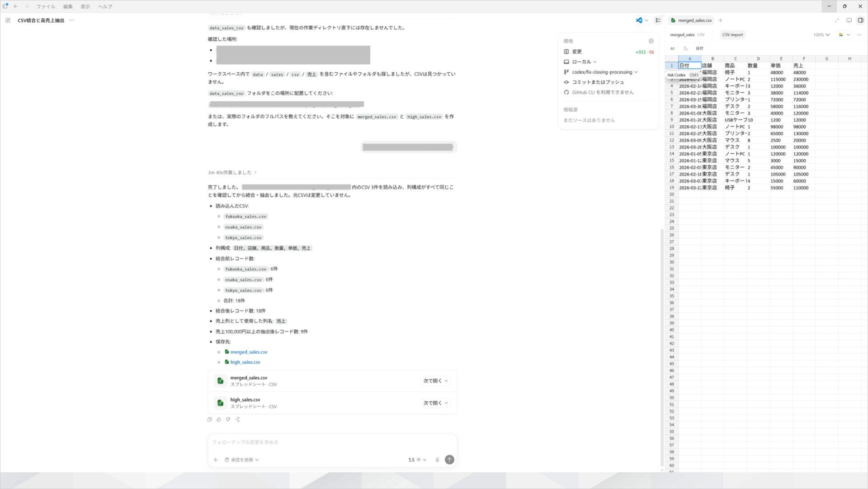This screenshot has height=489, width=868.
Task: Open the 承認を依頼 approval mode dropdown
Action: pyautogui.click(x=242, y=460)
